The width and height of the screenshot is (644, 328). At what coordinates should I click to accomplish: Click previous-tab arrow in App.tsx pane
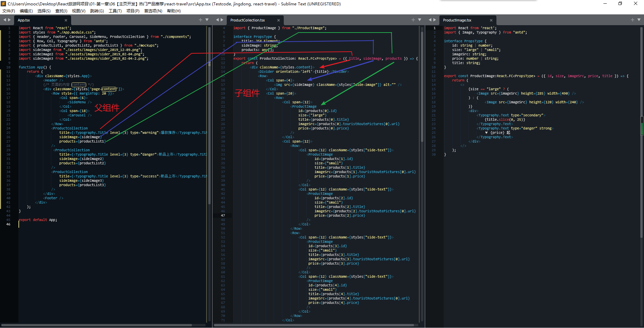point(5,20)
